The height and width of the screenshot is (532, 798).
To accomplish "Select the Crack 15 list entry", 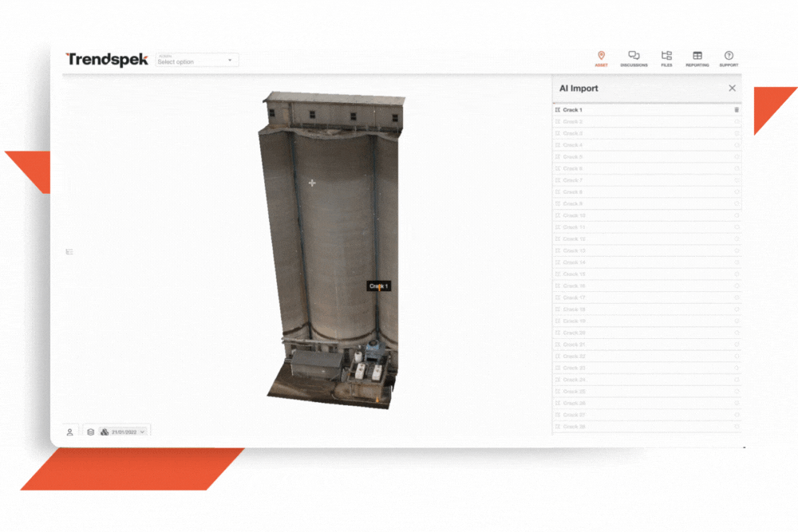I will click(x=646, y=274).
